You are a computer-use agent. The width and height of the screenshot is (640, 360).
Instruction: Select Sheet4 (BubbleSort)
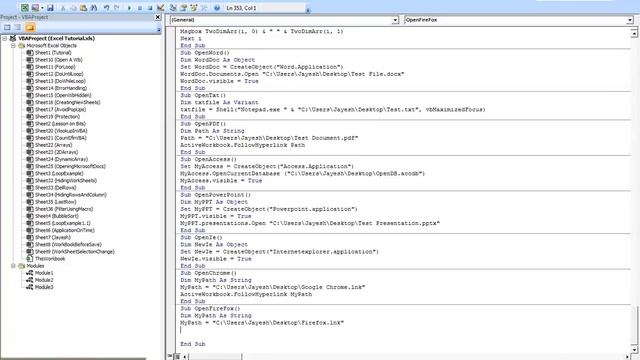click(56, 216)
